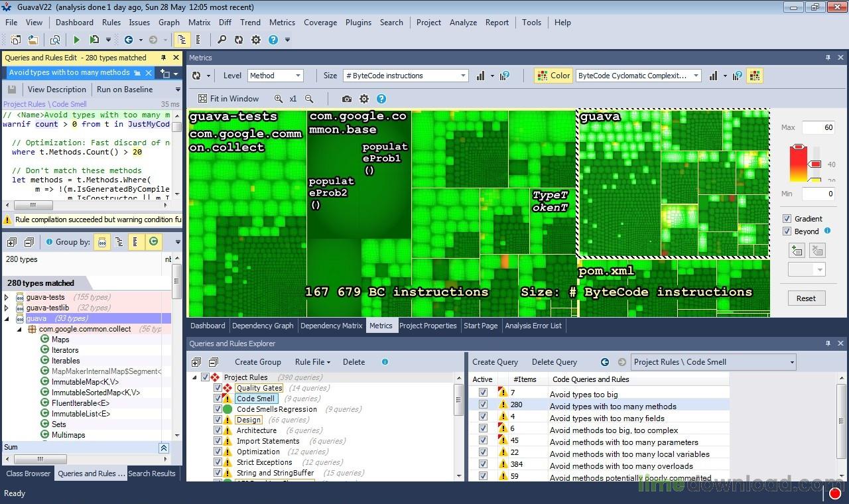The height and width of the screenshot is (504, 849).
Task: Click the back arrow in Queries Explorer
Action: pos(604,362)
